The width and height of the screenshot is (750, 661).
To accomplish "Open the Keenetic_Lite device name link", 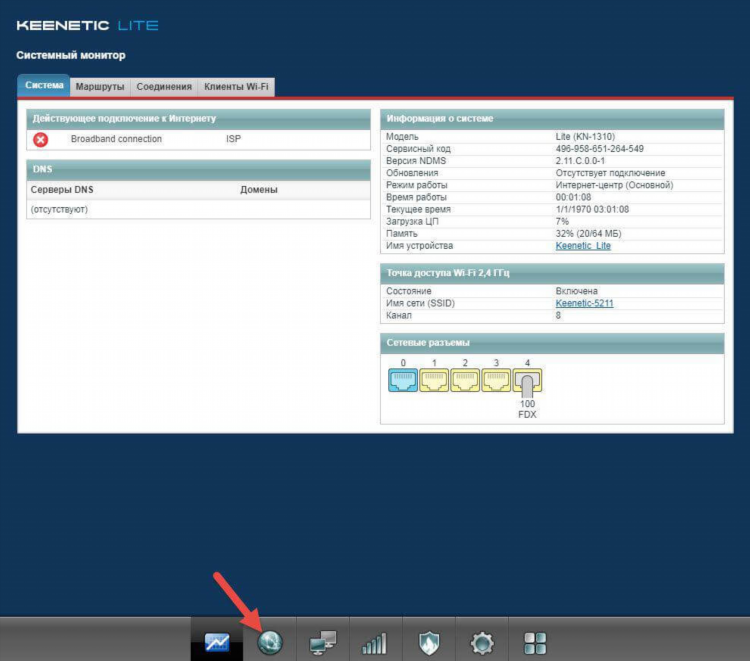I will (583, 246).
